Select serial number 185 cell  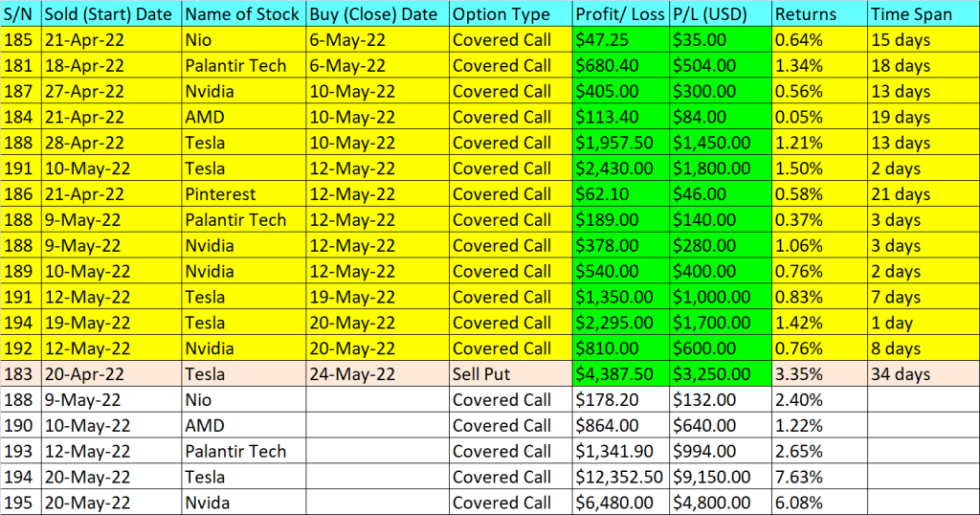point(20,40)
